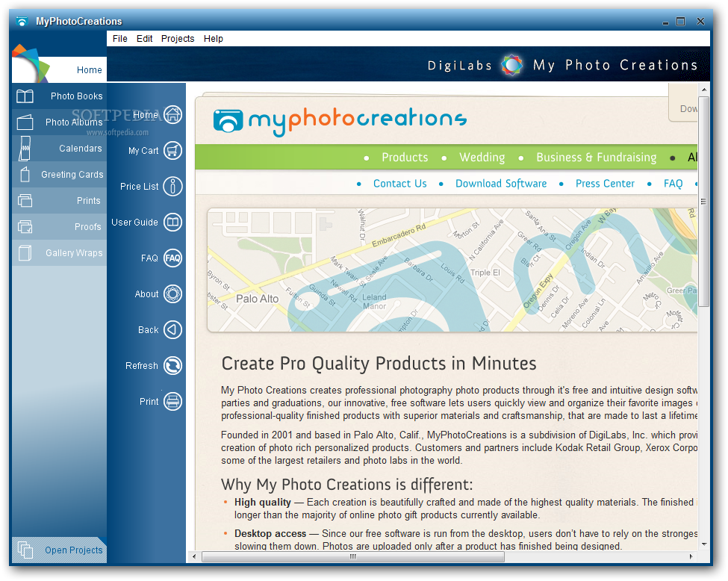Click the Prints stacked-photos icon

click(25, 201)
